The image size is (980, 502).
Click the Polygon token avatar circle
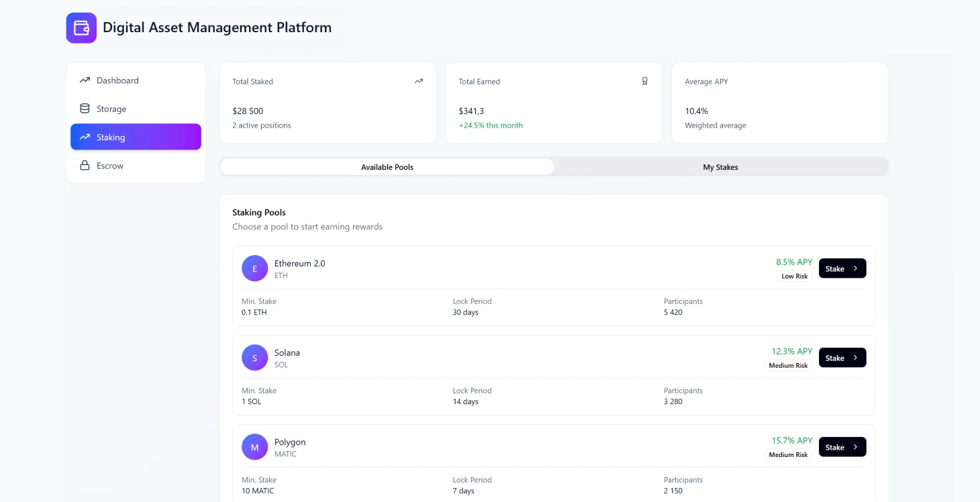click(x=254, y=446)
